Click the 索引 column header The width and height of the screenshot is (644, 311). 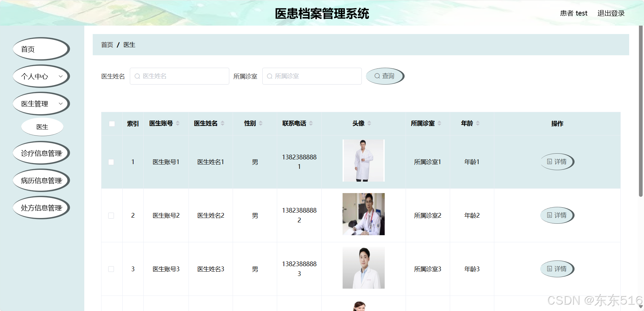pos(133,124)
